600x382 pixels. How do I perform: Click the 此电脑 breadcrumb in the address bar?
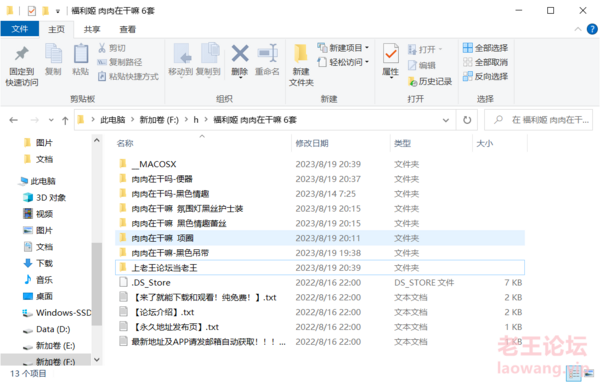click(x=112, y=120)
